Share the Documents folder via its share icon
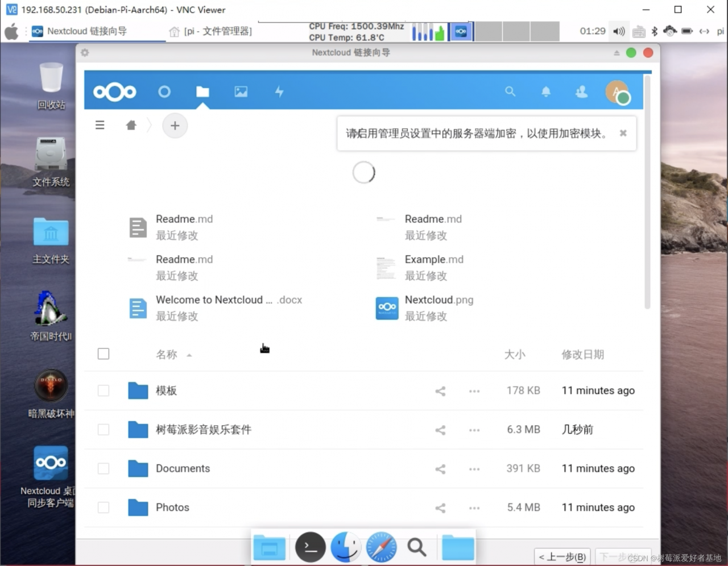 (x=440, y=468)
